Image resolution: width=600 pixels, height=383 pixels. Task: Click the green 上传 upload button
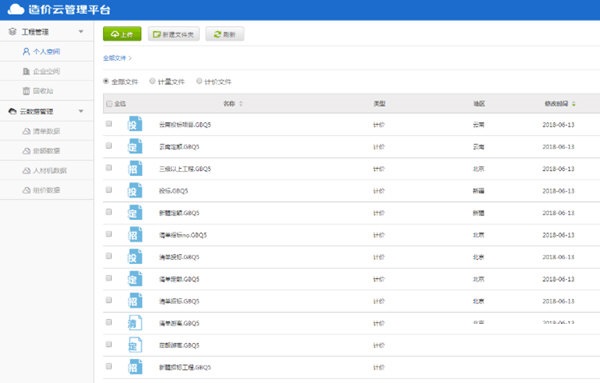[122, 34]
